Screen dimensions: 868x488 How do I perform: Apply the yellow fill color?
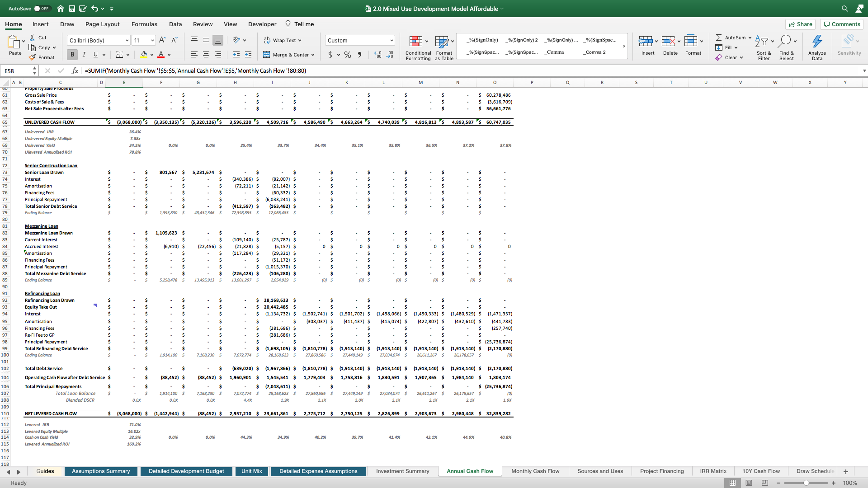[144, 55]
